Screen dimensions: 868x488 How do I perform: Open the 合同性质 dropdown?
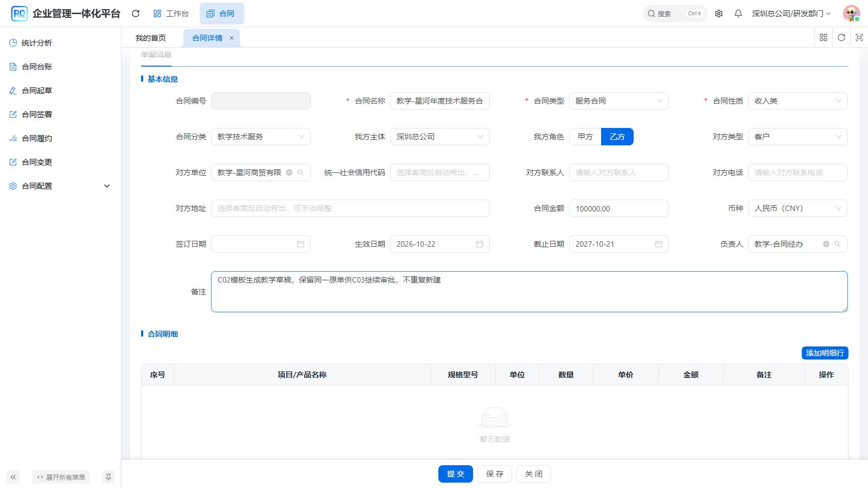click(x=798, y=101)
